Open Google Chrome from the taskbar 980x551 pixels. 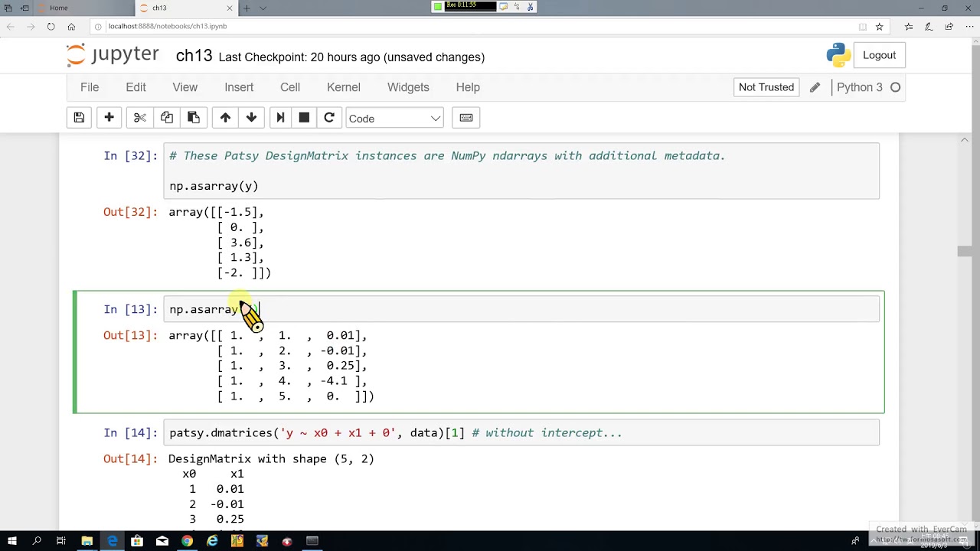(187, 541)
